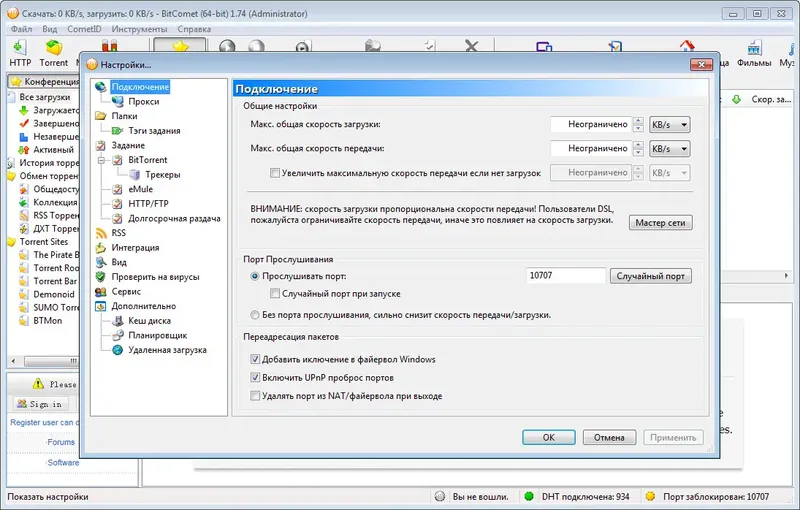
Task: Open the Вид menu in BitComet menu bar
Action: (49, 29)
